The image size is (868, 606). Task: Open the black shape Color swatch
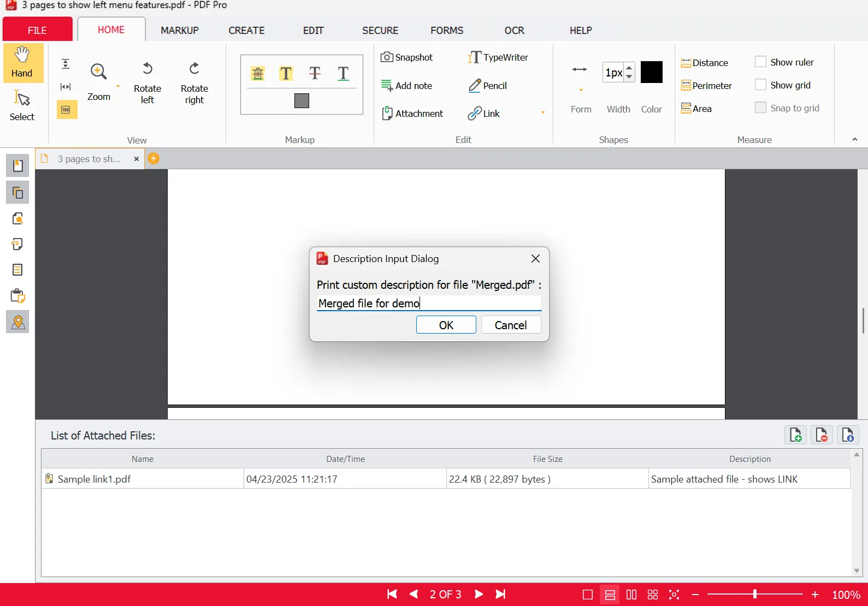pos(652,72)
